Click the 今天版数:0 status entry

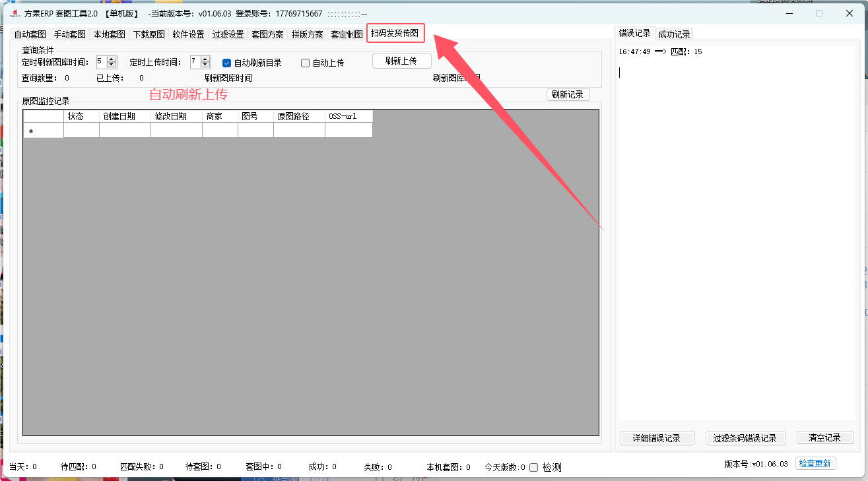point(505,467)
